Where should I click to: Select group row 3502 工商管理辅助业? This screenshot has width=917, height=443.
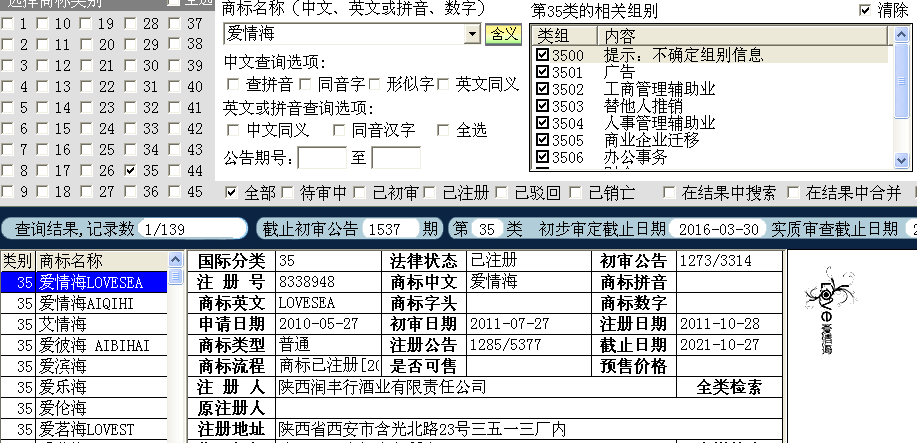click(712, 89)
